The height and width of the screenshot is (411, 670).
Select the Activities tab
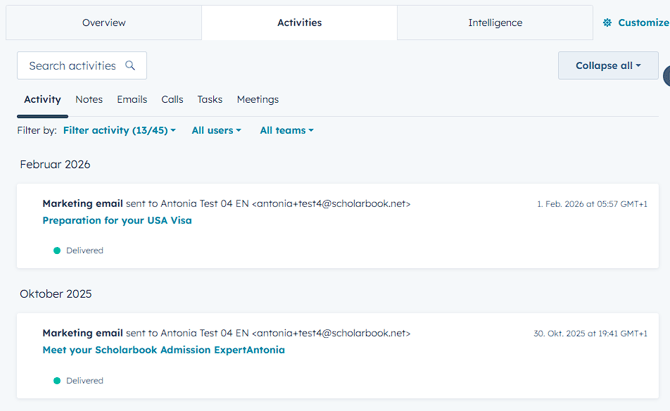[300, 23]
